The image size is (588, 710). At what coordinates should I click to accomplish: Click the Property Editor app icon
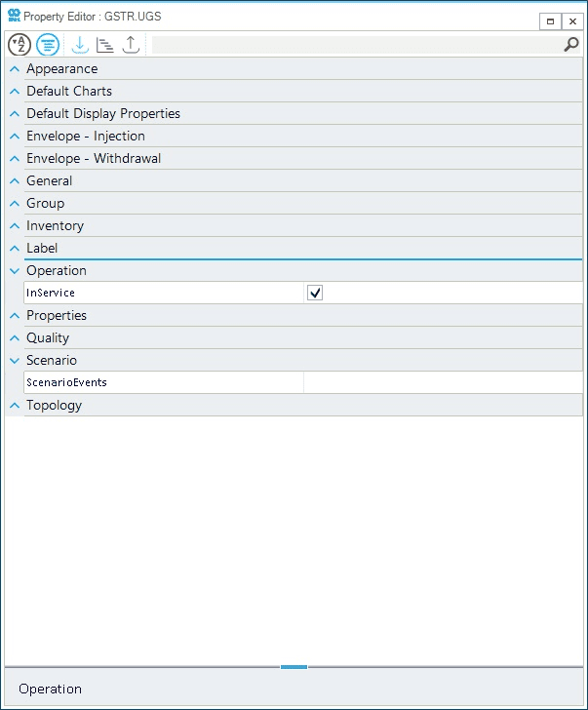tap(14, 16)
